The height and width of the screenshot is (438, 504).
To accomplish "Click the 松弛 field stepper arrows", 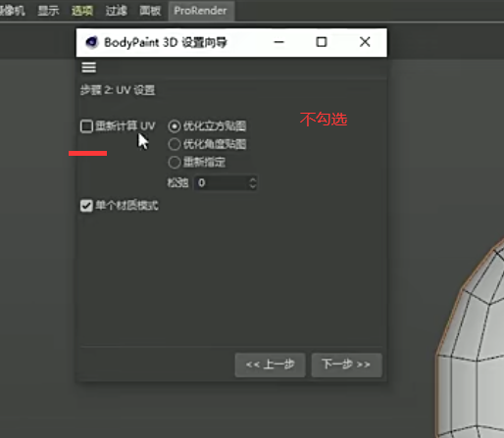I will pyautogui.click(x=253, y=183).
